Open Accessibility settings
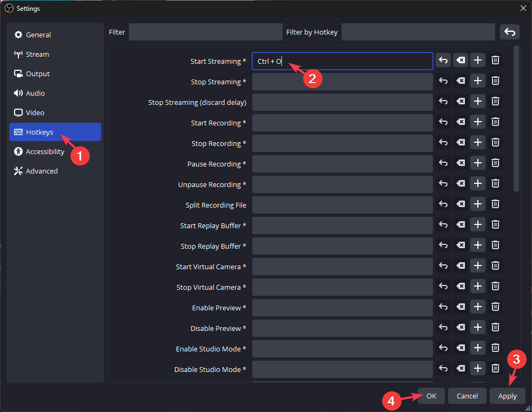This screenshot has width=532, height=412. [x=43, y=151]
